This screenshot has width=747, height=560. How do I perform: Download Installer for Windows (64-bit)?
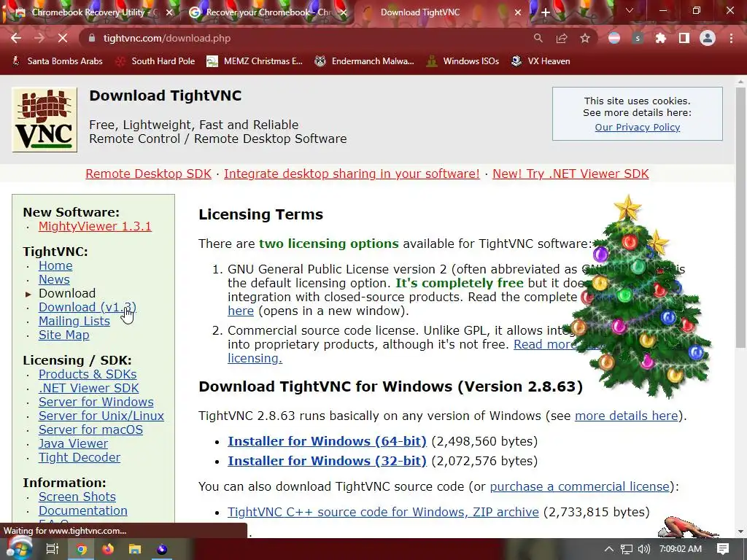pyautogui.click(x=327, y=441)
